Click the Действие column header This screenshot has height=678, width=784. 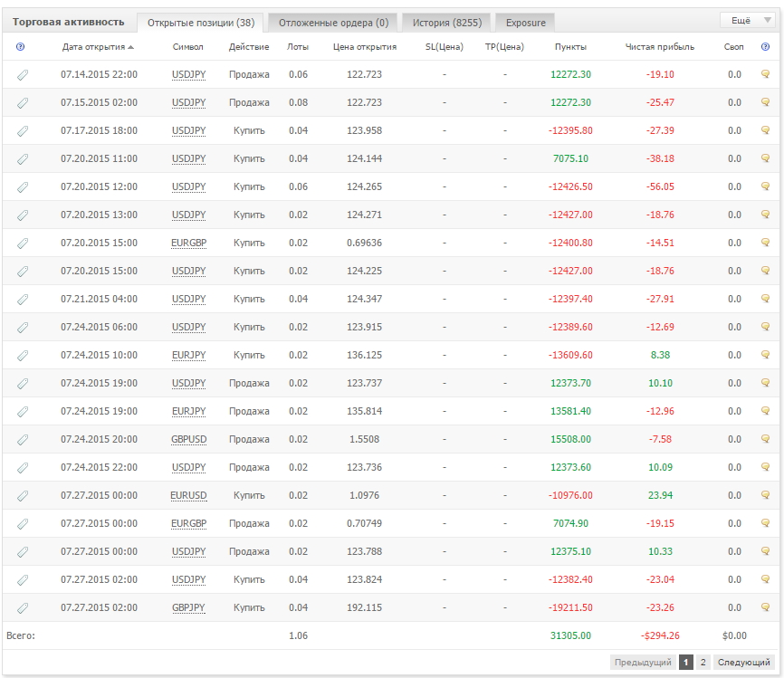pos(249,47)
